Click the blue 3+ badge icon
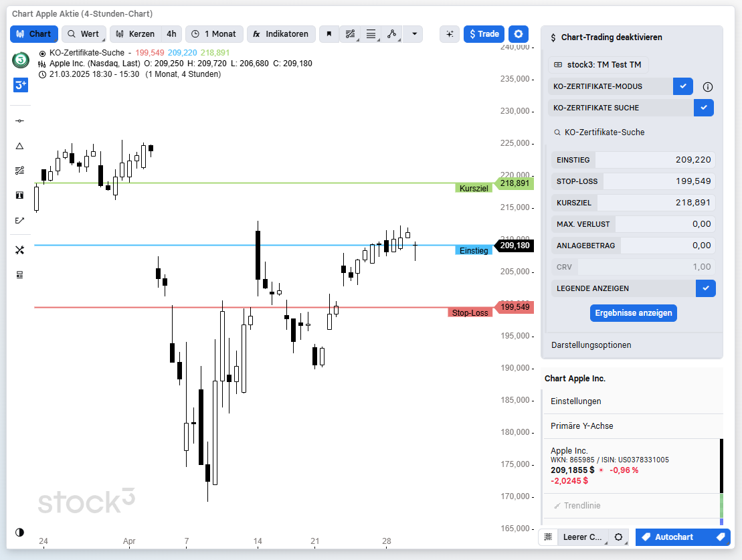Image resolution: width=742 pixels, height=560 pixels. (20, 85)
